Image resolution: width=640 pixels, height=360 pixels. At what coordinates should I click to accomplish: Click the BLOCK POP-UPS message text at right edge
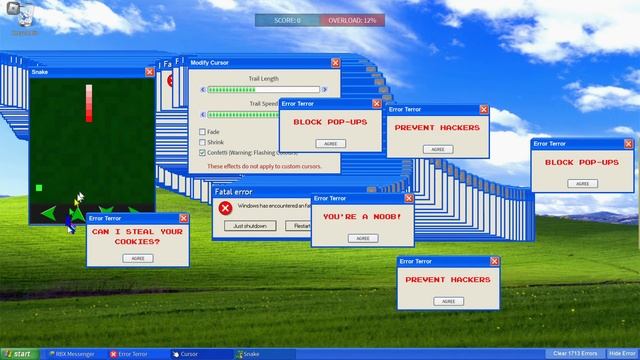coord(582,162)
